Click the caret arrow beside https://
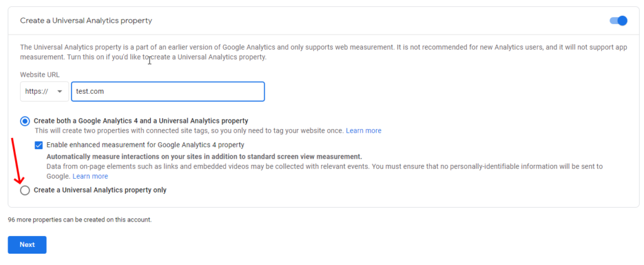 pyautogui.click(x=60, y=92)
